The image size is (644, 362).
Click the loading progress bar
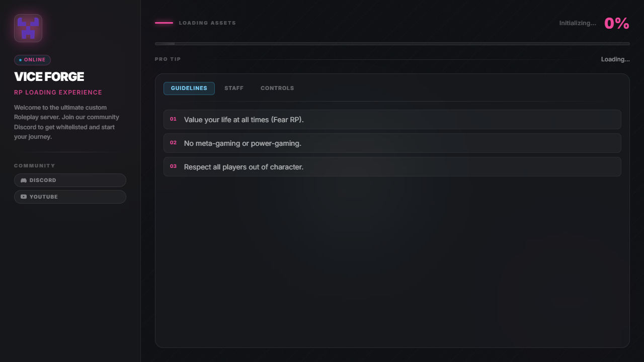pyautogui.click(x=392, y=44)
